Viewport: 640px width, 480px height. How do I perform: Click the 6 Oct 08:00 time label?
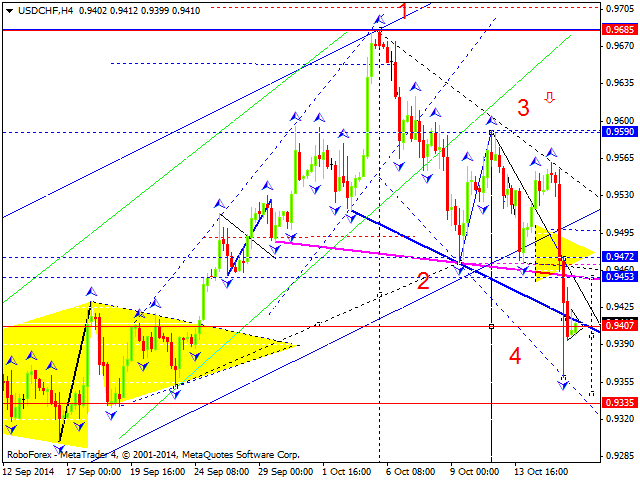tap(411, 472)
